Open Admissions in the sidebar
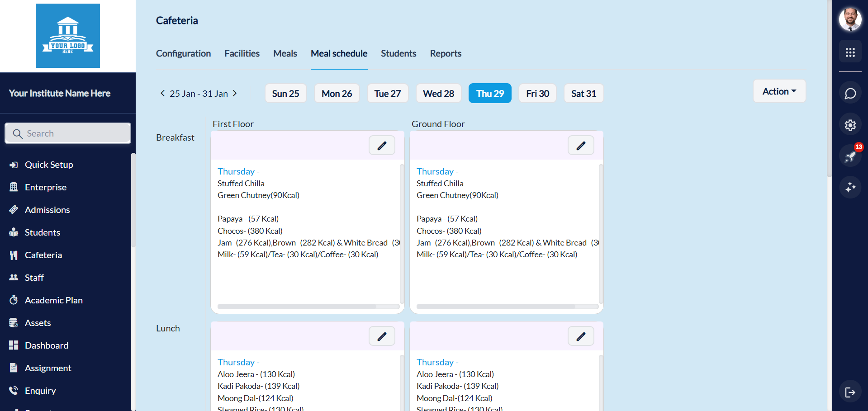Image resolution: width=868 pixels, height=411 pixels. [47, 210]
